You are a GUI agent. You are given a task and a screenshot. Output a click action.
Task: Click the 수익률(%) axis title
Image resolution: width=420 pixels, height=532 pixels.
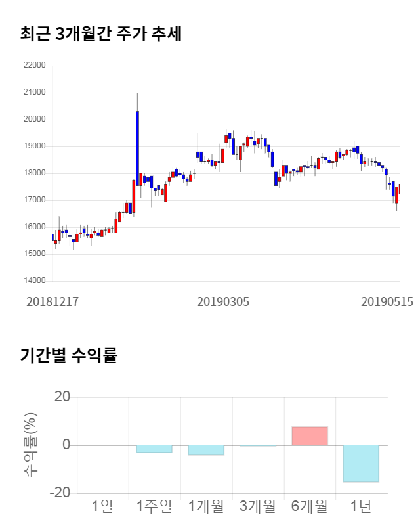click(30, 445)
